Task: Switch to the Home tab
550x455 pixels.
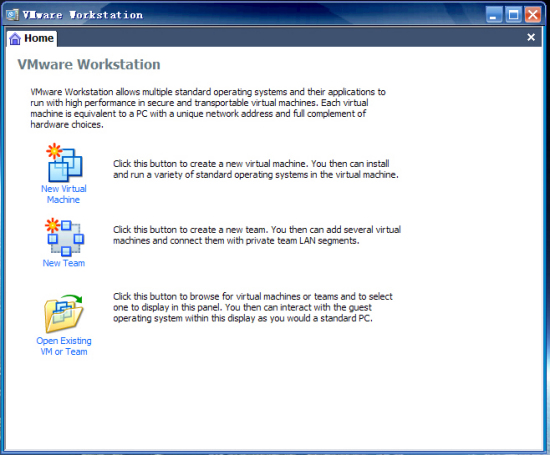Action: click(32, 38)
